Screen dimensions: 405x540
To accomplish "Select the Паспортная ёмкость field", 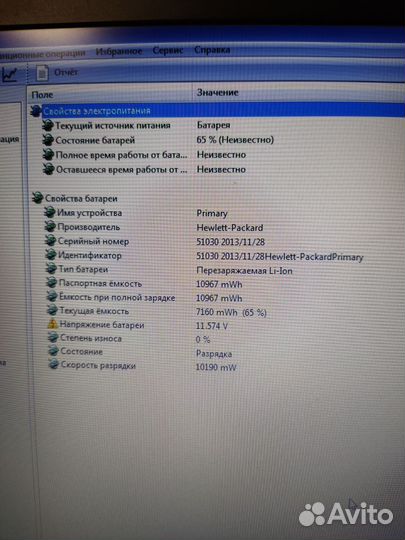I will pos(101,283).
